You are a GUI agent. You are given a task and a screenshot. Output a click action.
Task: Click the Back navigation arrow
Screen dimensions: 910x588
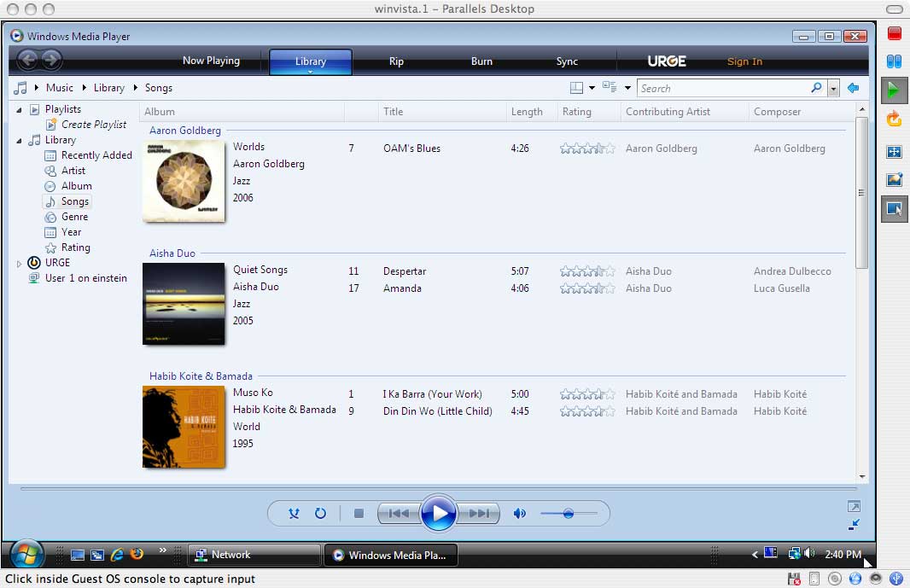28,60
